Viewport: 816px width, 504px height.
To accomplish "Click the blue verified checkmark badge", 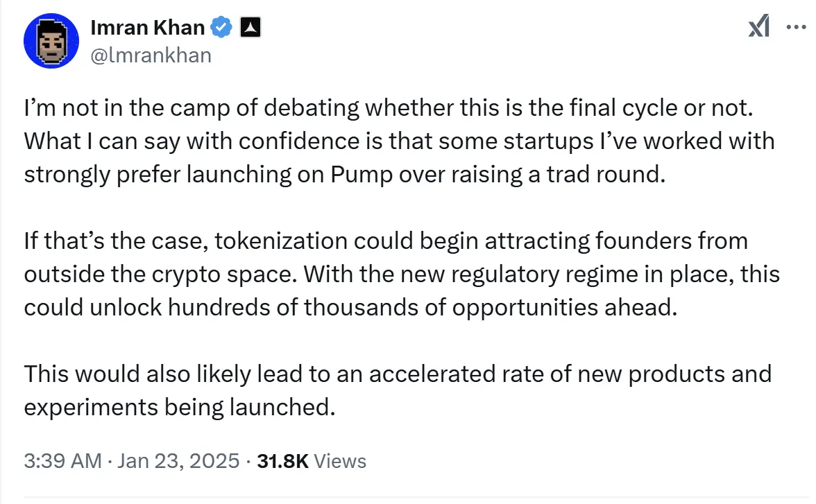I will tap(222, 28).
